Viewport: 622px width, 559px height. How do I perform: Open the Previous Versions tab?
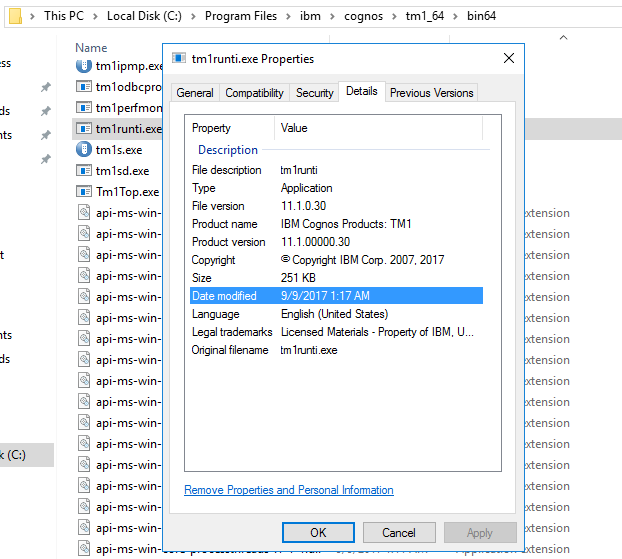click(432, 93)
